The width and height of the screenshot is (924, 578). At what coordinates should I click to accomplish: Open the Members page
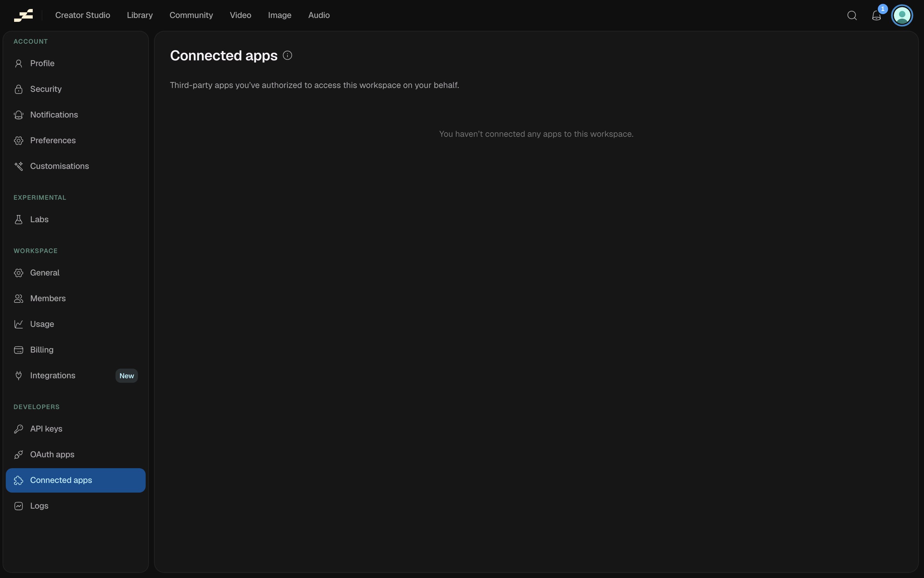tap(76, 298)
